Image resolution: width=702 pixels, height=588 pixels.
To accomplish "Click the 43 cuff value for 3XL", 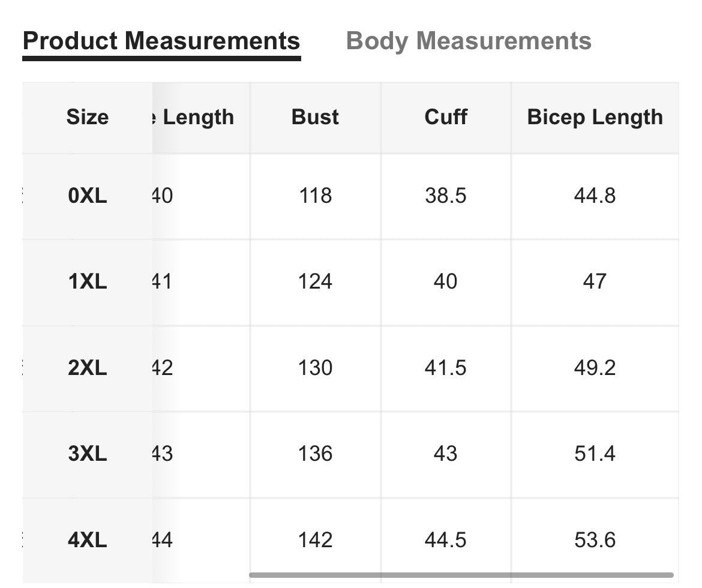I will (x=445, y=454).
